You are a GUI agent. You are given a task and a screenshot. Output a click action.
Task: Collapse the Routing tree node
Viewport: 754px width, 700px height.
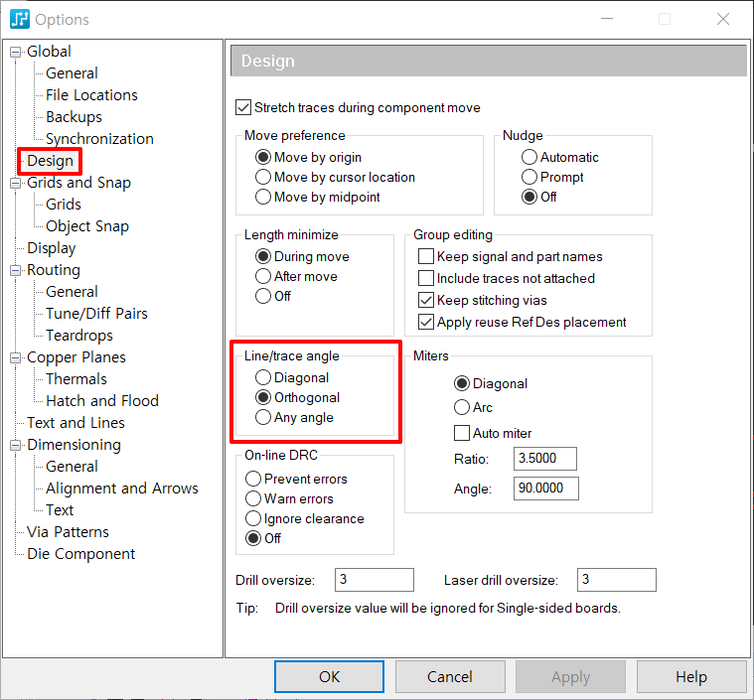pyautogui.click(x=16, y=271)
